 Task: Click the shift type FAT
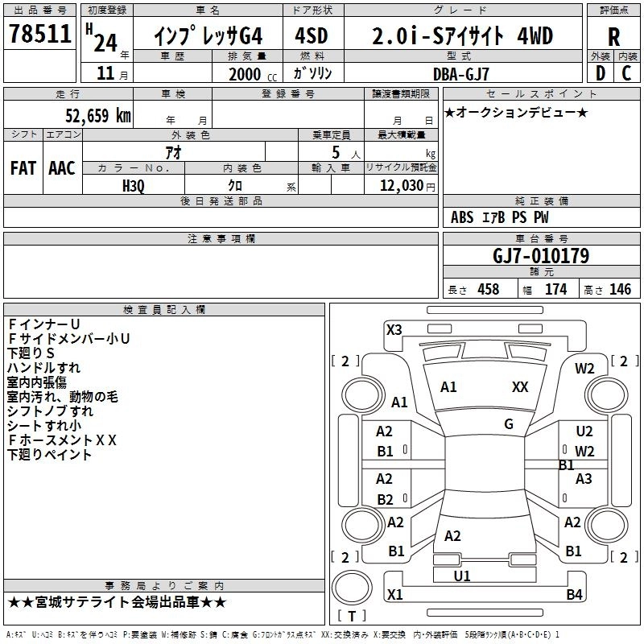point(23,168)
